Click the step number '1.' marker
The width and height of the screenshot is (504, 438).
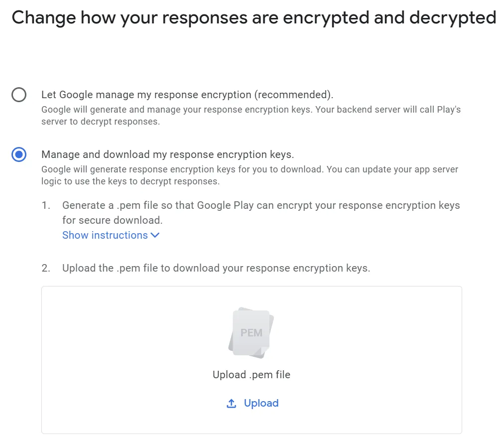(x=46, y=205)
